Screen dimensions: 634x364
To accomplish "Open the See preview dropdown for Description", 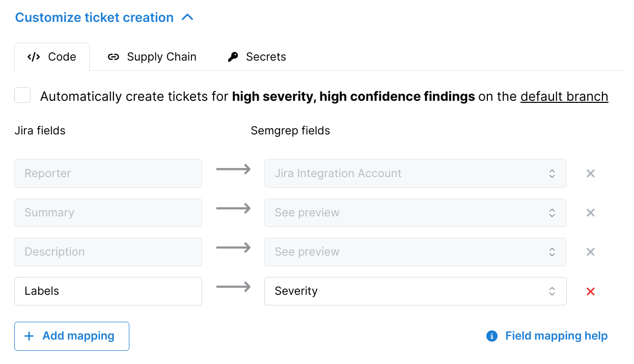I will 552,251.
